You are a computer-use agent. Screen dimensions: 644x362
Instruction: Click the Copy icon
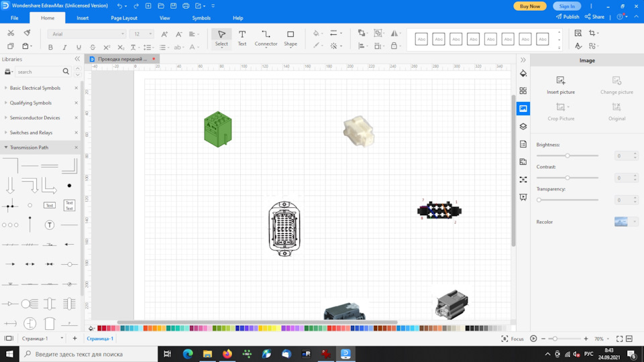click(11, 46)
